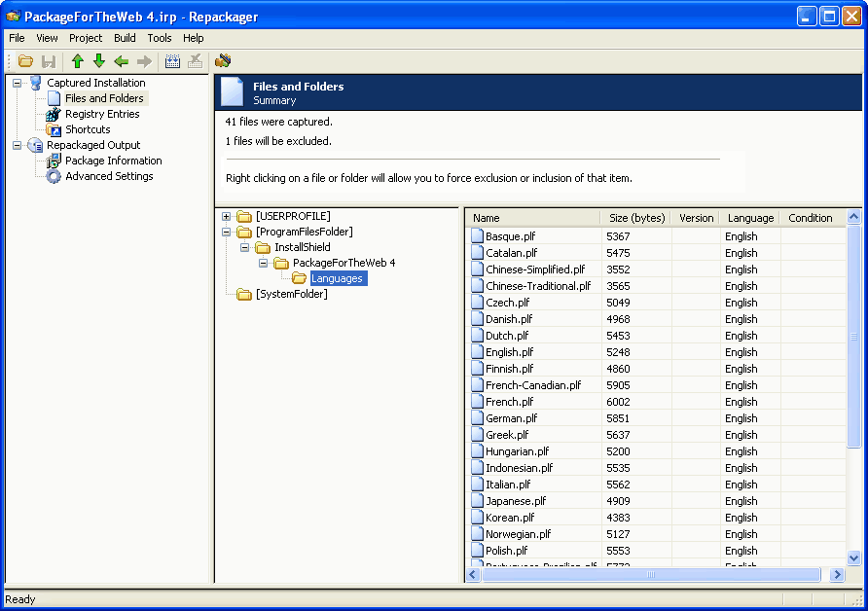Collapse the [ProgramFilesFolder] node
This screenshot has width=868, height=611.
(227, 232)
